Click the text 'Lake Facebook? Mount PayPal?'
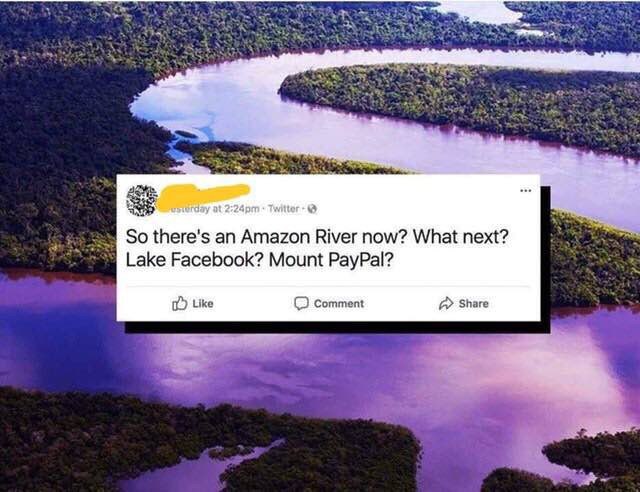 pyautogui.click(x=260, y=260)
